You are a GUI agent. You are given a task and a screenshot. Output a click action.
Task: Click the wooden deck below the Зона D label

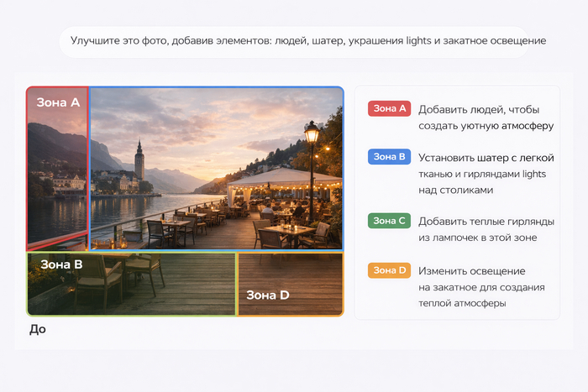(x=290, y=307)
